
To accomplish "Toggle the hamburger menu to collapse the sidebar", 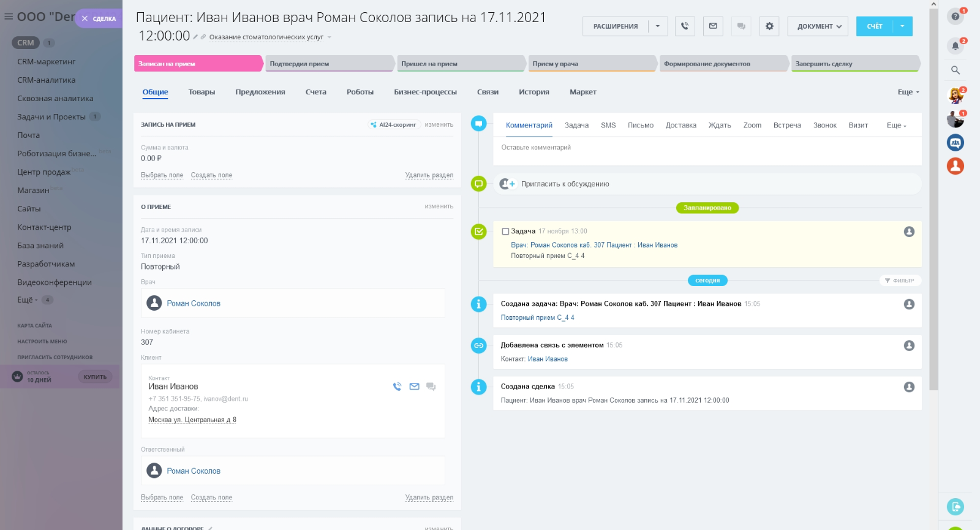I will coord(9,17).
